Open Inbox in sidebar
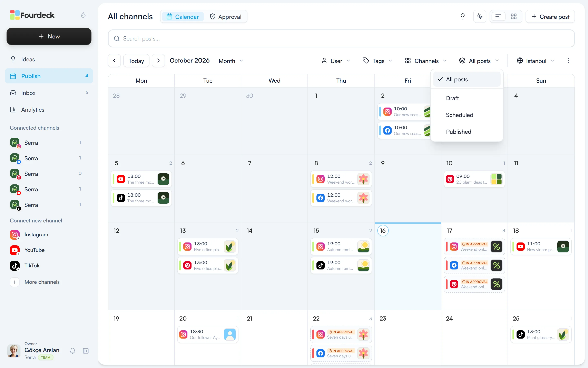The image size is (588, 368). click(49, 93)
